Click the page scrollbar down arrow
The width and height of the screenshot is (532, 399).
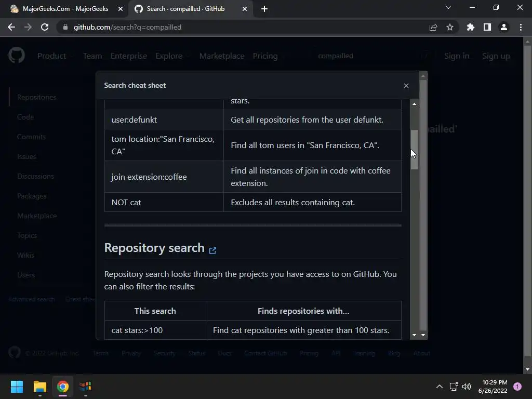527,369
